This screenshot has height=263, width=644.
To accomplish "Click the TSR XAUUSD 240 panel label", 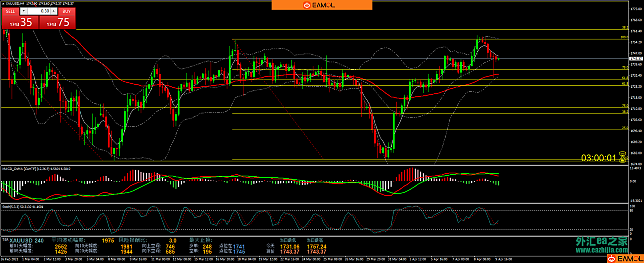I will (24, 240).
